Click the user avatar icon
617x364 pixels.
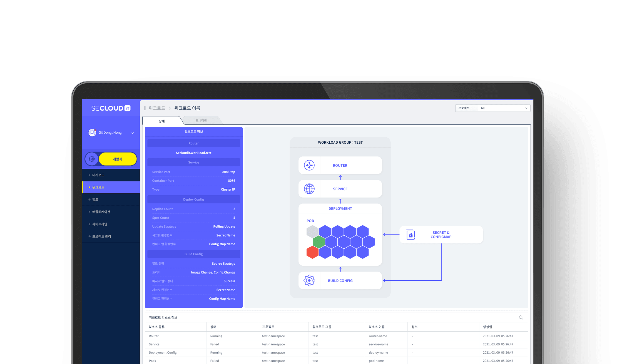[92, 133]
